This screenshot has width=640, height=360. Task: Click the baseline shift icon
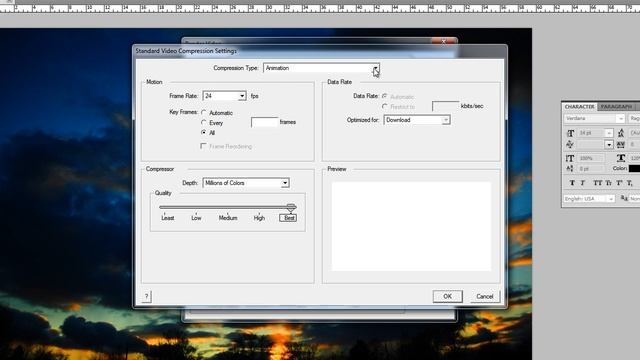coord(570,169)
